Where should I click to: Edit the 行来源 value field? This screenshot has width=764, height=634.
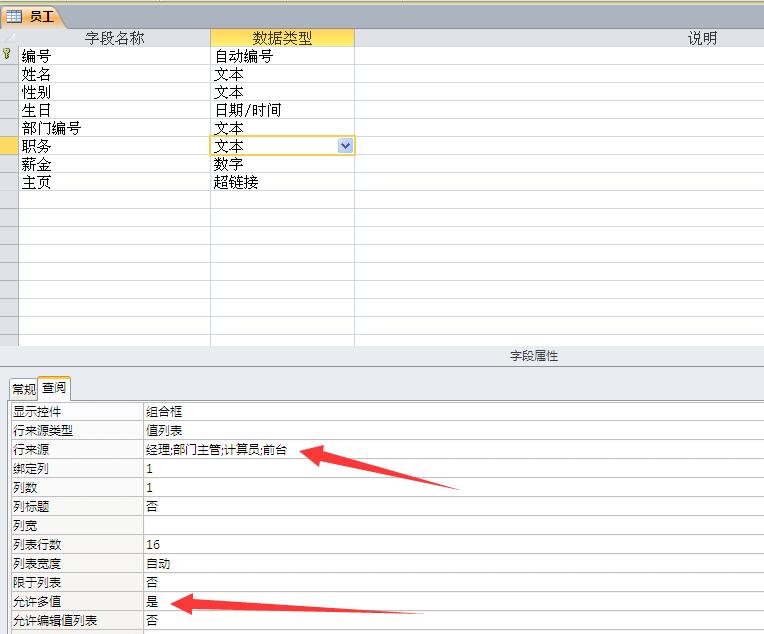coord(454,450)
